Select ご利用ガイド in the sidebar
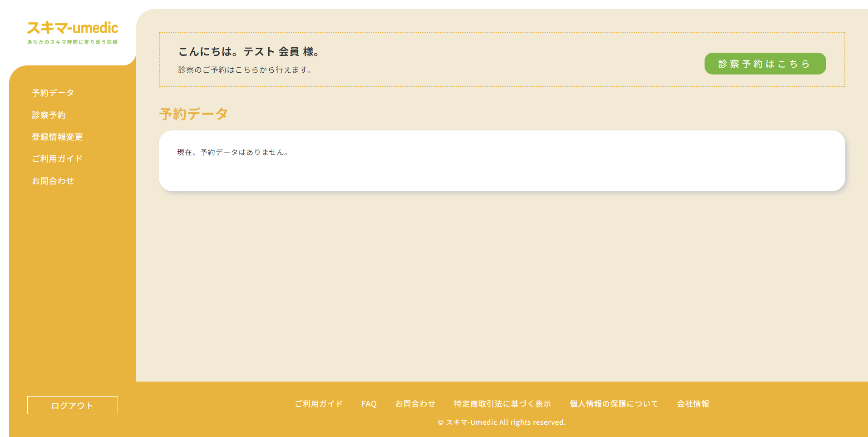Screen dimensions: 868x437 click(x=57, y=159)
